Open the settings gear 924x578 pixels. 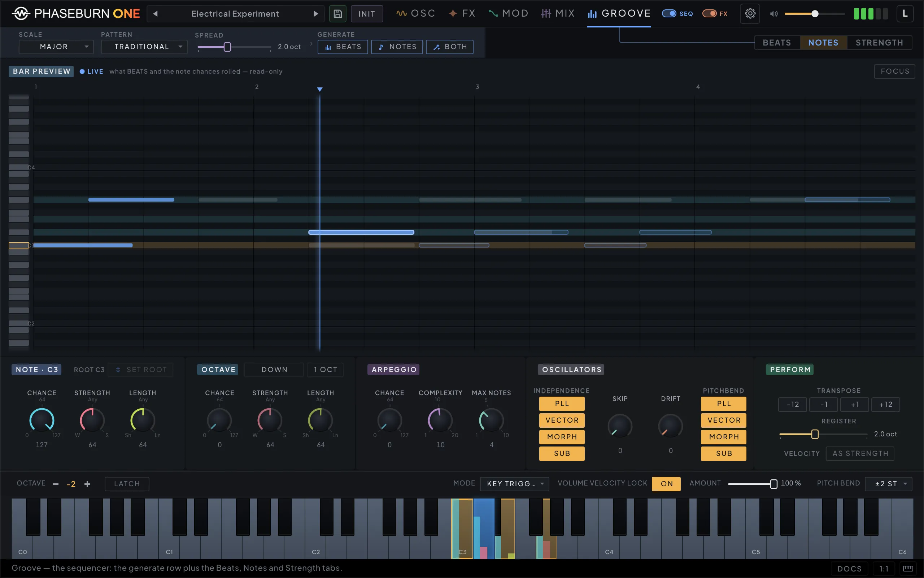750,14
